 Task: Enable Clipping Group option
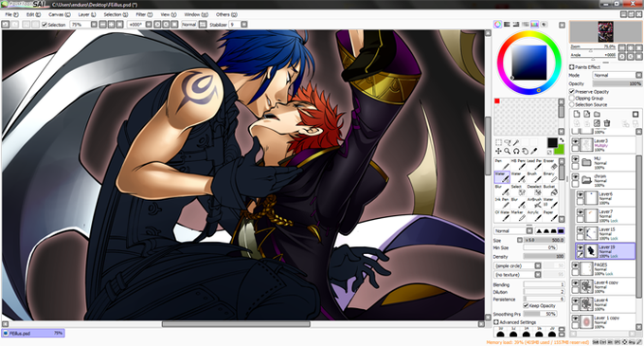point(572,99)
